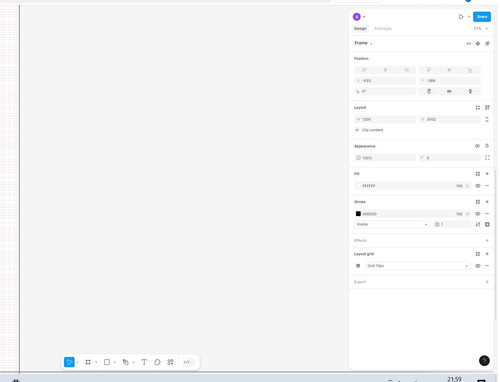The height and width of the screenshot is (382, 500).
Task: Open the Actions tool in toolbar
Action: click(170, 362)
